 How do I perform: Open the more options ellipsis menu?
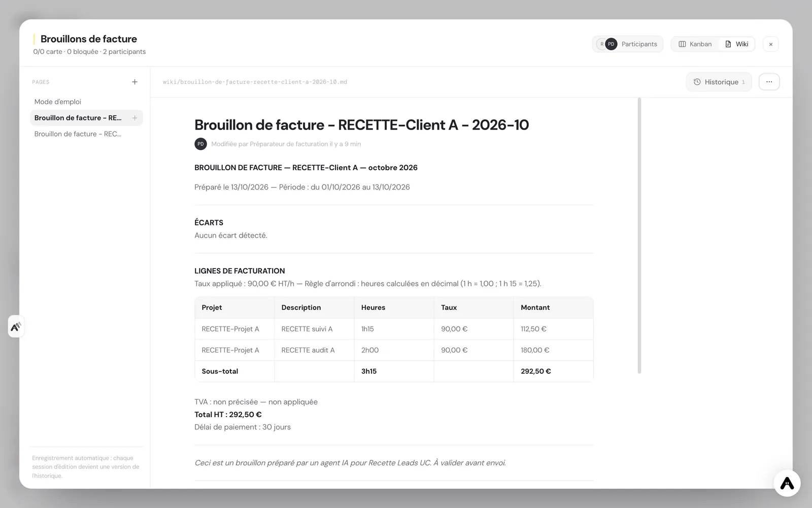769,82
